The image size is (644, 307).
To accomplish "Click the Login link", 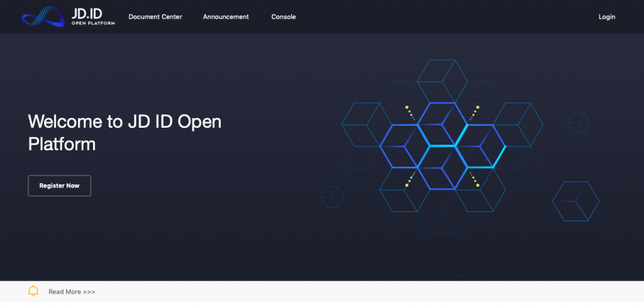I will click(607, 17).
